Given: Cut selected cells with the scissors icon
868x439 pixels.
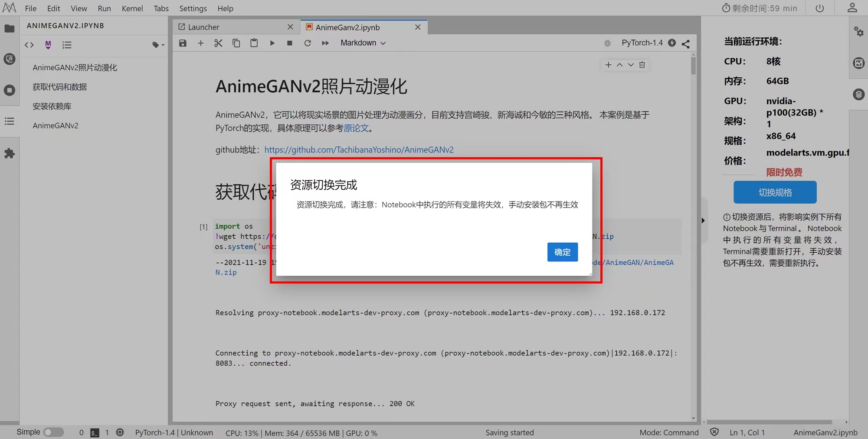Looking at the screenshot, I should click(218, 43).
